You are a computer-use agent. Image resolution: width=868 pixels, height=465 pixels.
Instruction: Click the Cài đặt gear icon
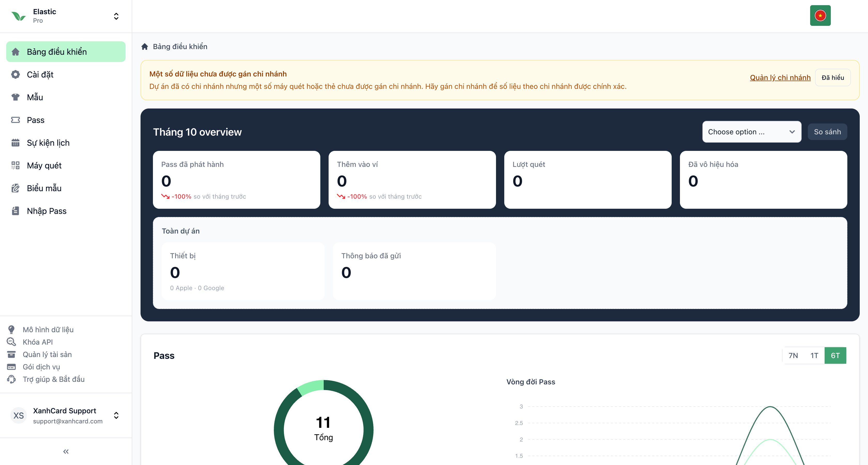pyautogui.click(x=16, y=74)
